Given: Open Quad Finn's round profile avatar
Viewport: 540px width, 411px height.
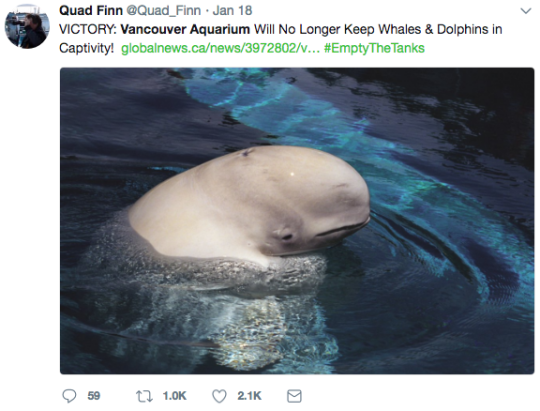Looking at the screenshot, I should pos(27,27).
